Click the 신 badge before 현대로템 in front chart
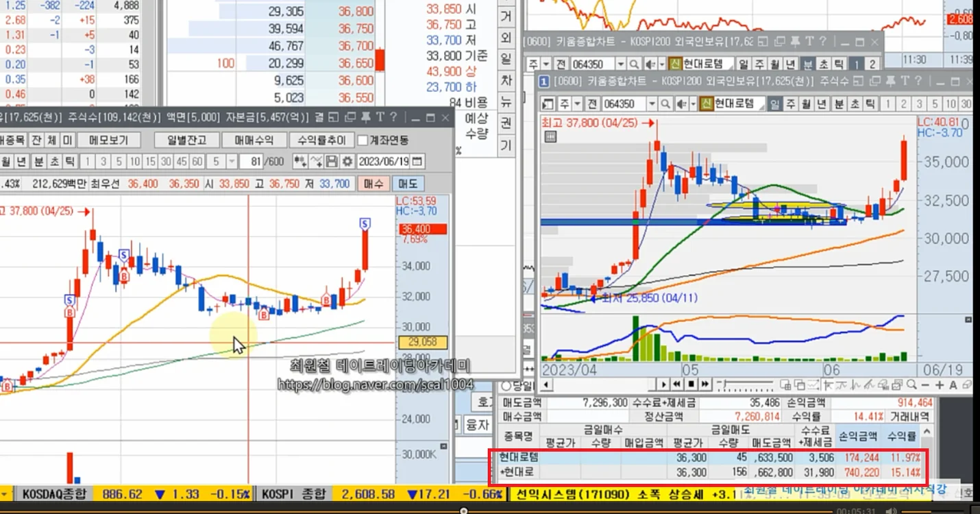This screenshot has width=980, height=514. (x=707, y=104)
